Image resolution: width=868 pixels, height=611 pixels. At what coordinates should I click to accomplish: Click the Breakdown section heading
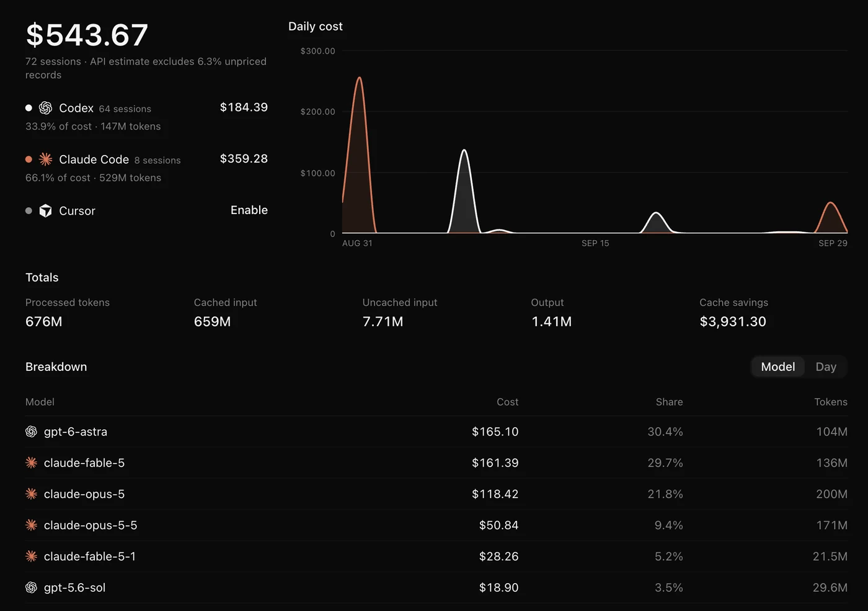[56, 367]
